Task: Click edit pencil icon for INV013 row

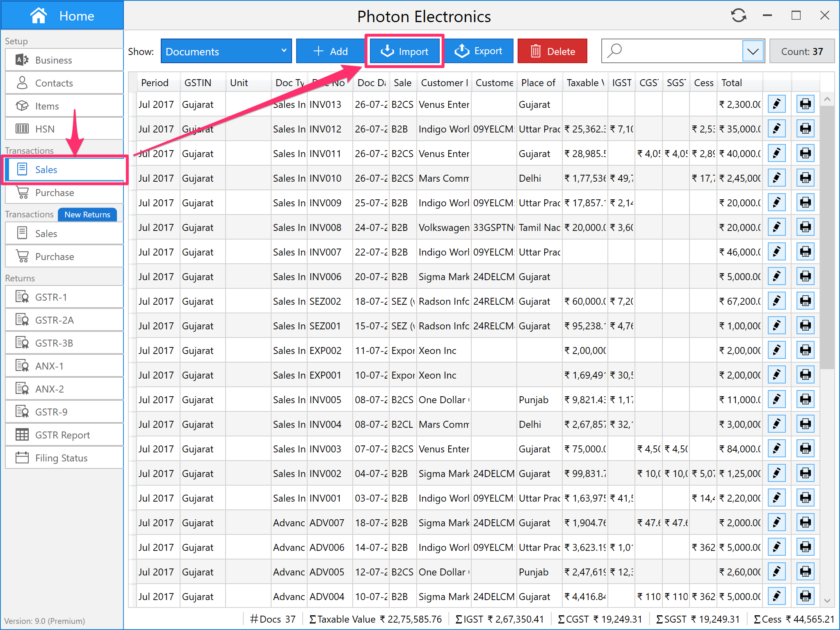Action: click(776, 104)
